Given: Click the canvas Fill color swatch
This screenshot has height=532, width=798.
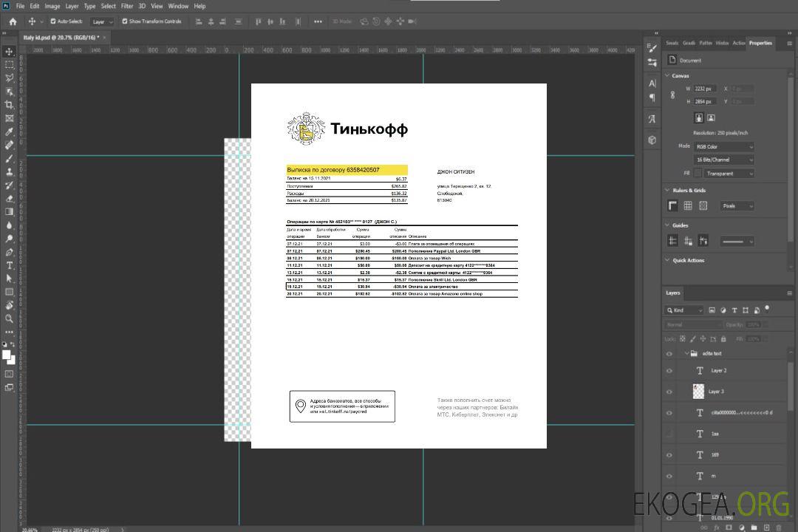Looking at the screenshot, I should click(x=698, y=174).
